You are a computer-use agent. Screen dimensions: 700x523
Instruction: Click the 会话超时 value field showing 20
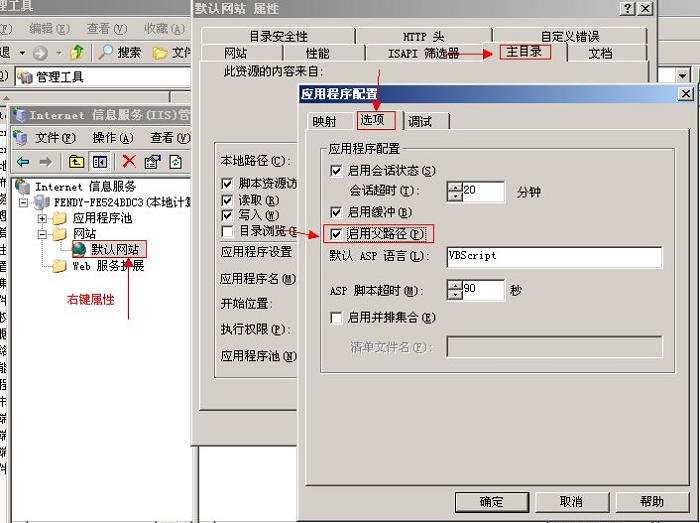[483, 191]
